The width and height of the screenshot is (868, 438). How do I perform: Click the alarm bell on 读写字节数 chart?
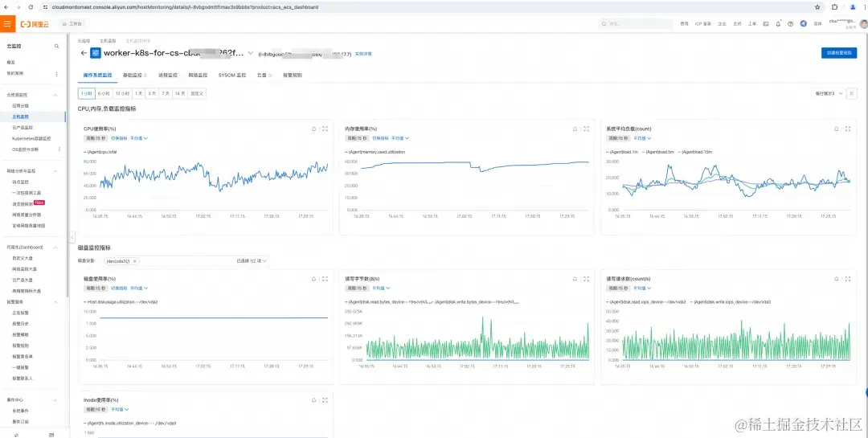pyautogui.click(x=575, y=279)
